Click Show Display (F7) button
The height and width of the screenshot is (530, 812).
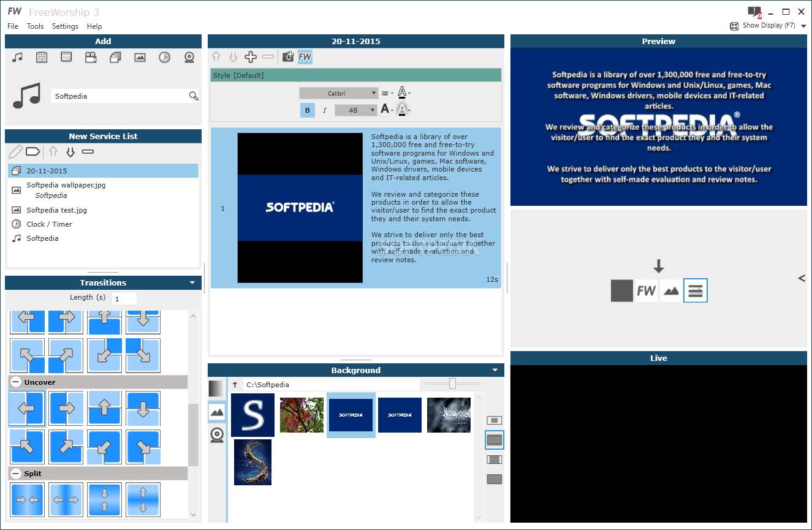coord(763,26)
